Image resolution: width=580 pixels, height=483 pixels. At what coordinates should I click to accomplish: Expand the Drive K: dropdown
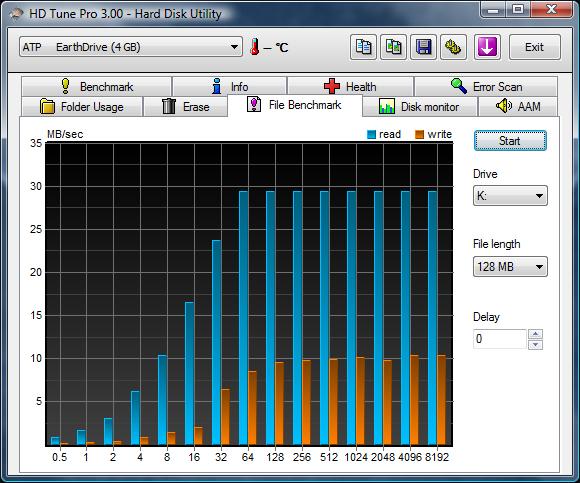point(510,196)
